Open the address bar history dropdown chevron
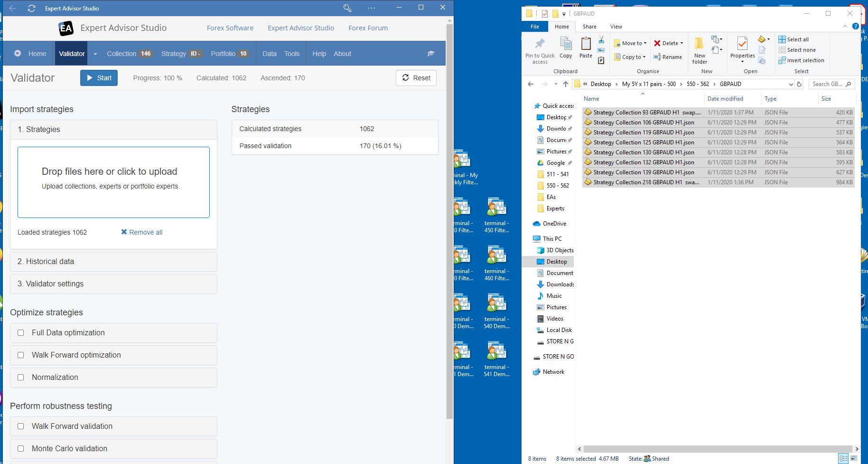Screen dimensions: 868x464 click(x=791, y=84)
